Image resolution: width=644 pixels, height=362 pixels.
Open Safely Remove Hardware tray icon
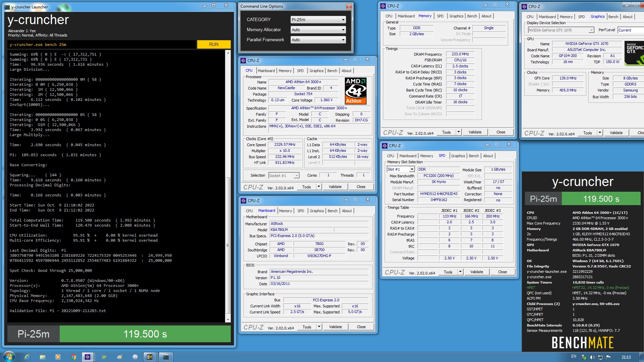[x=584, y=357]
